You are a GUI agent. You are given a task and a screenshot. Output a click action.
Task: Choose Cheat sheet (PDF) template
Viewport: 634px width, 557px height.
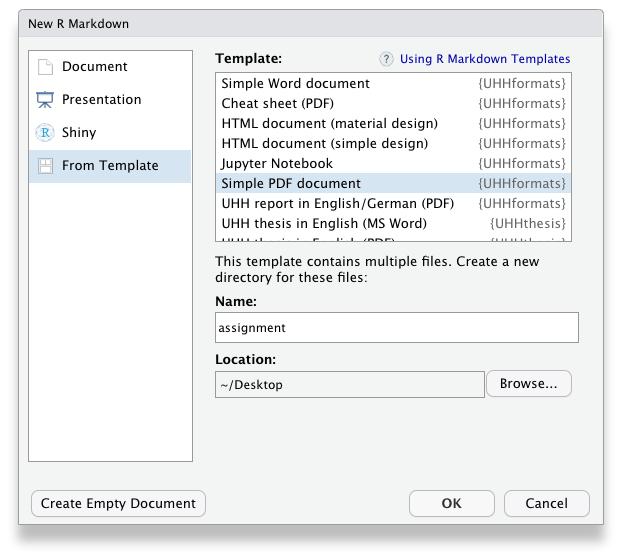click(278, 104)
